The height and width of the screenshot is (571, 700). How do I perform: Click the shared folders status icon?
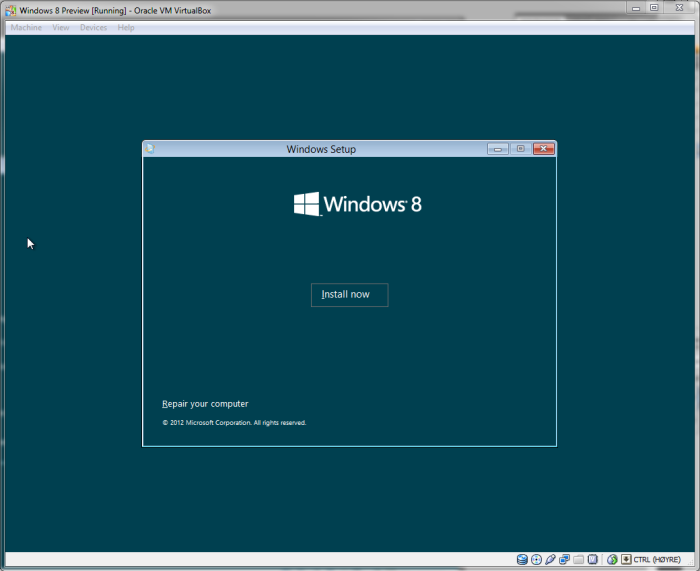[x=579, y=559]
